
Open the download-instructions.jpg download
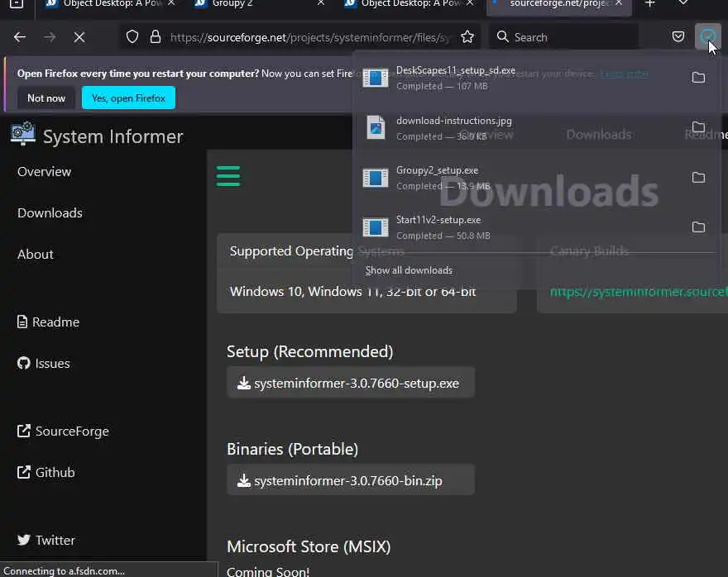(519, 128)
